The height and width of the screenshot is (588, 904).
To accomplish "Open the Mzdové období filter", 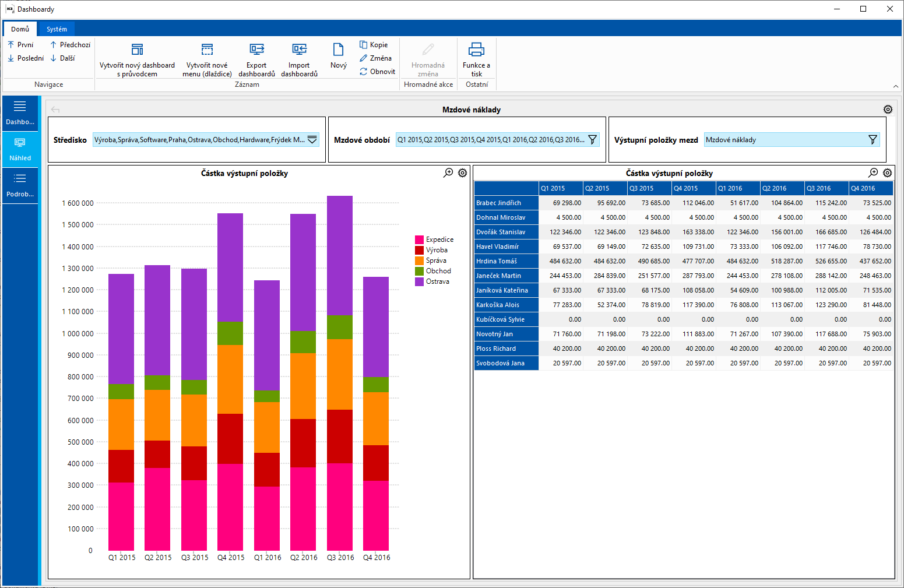I will (592, 140).
